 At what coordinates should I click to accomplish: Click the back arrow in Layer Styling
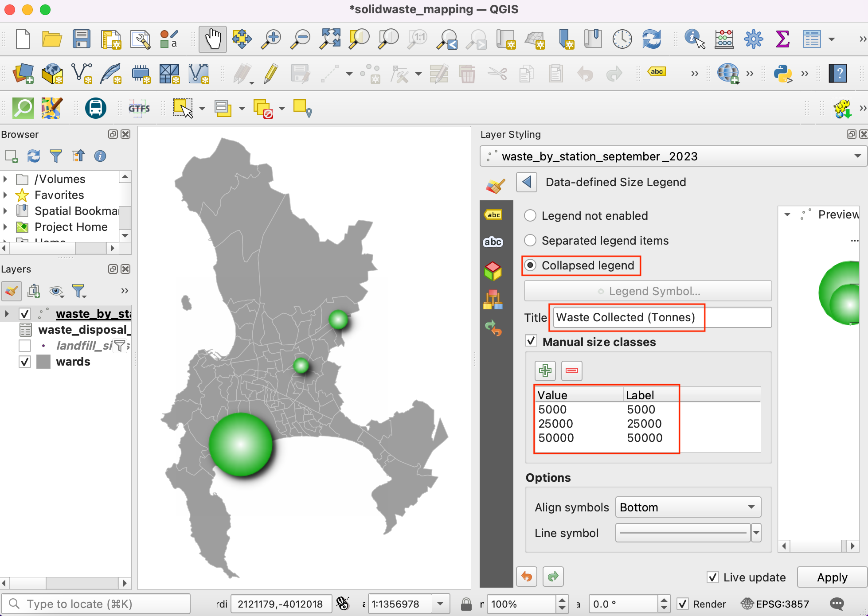coord(527,182)
